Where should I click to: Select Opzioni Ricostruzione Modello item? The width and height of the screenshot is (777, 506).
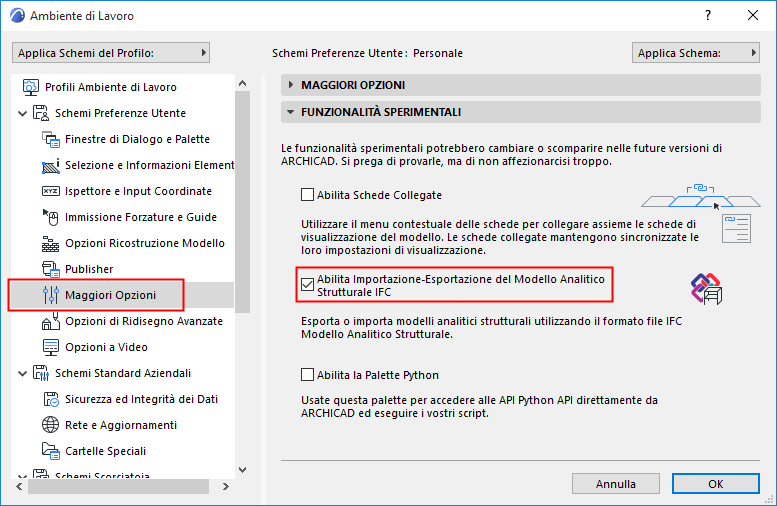tap(145, 243)
